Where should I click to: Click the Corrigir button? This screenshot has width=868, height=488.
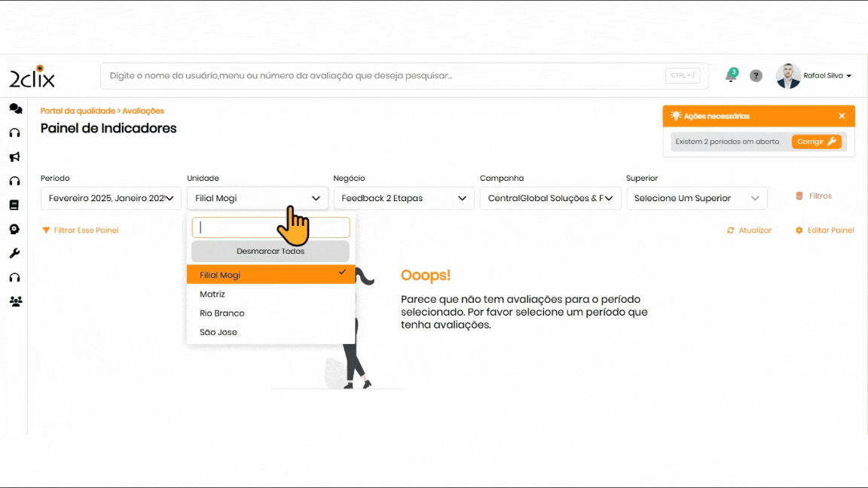click(x=816, y=142)
